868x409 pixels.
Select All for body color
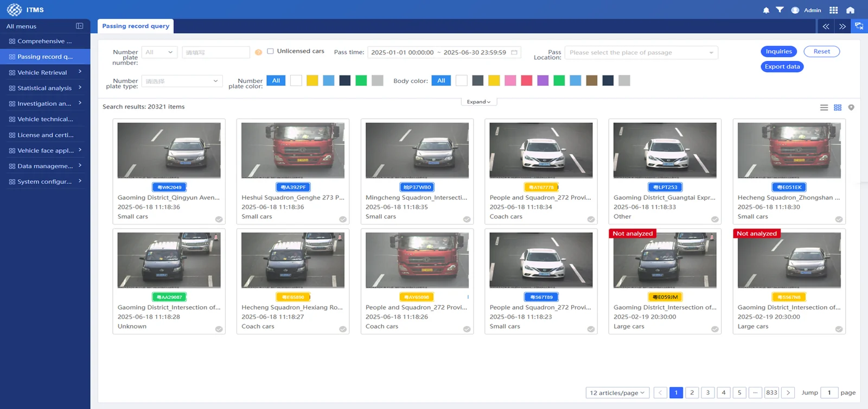pyautogui.click(x=441, y=80)
